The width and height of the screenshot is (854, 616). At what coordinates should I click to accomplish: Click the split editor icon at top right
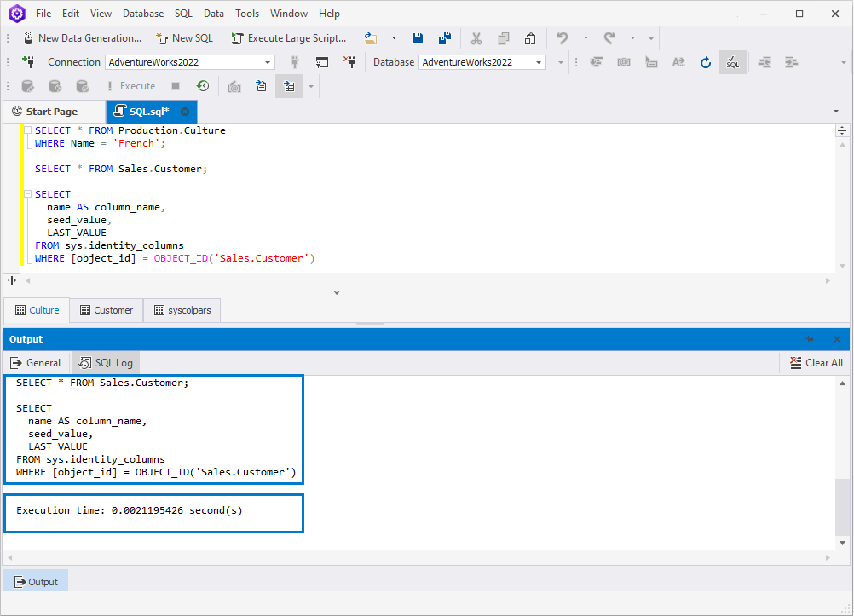point(841,130)
